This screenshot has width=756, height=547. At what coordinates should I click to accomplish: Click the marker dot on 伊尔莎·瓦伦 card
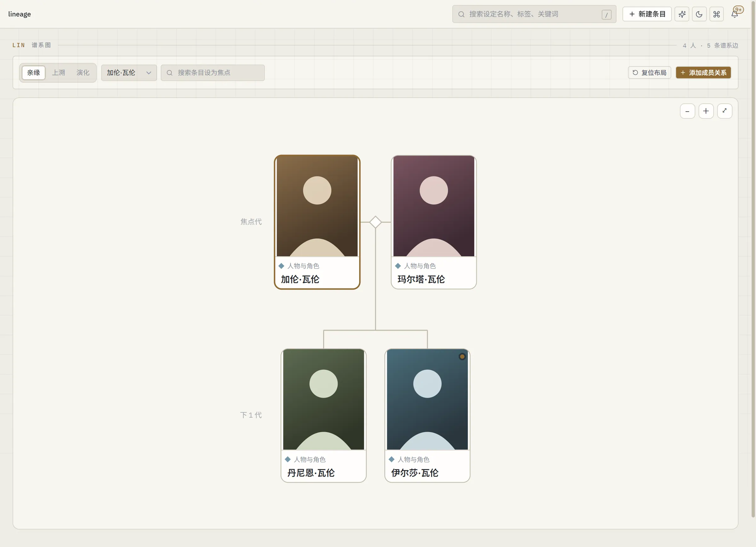coord(462,357)
